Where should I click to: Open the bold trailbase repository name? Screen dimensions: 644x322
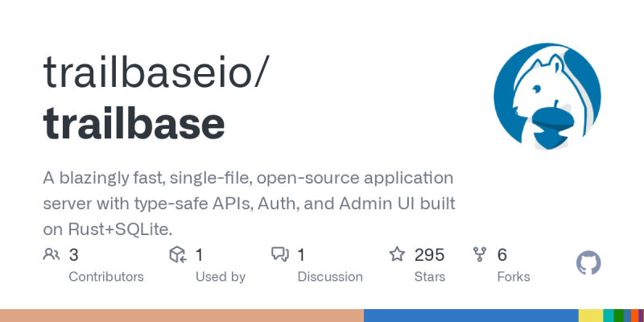pos(134,123)
